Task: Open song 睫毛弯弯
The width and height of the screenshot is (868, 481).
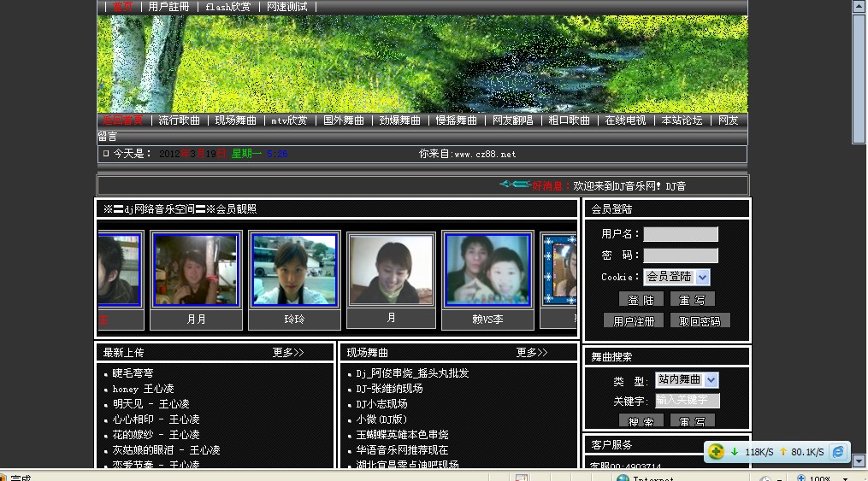Action: coord(133,373)
